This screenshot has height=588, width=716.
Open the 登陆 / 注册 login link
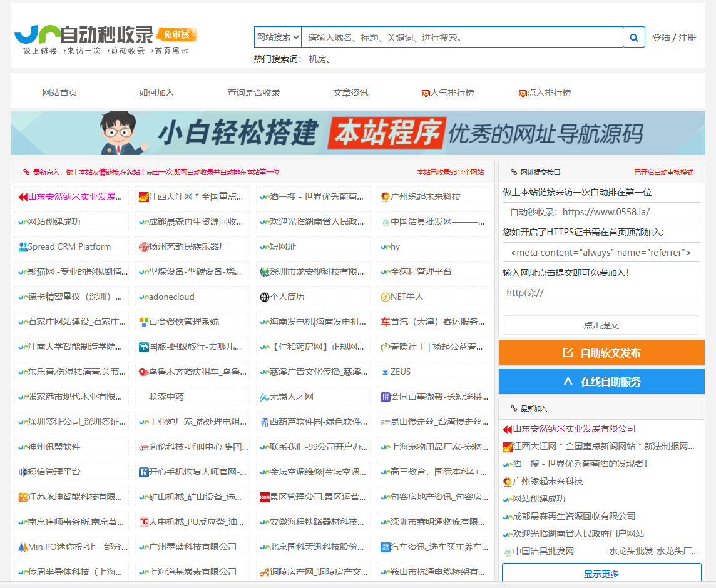pyautogui.click(x=674, y=38)
